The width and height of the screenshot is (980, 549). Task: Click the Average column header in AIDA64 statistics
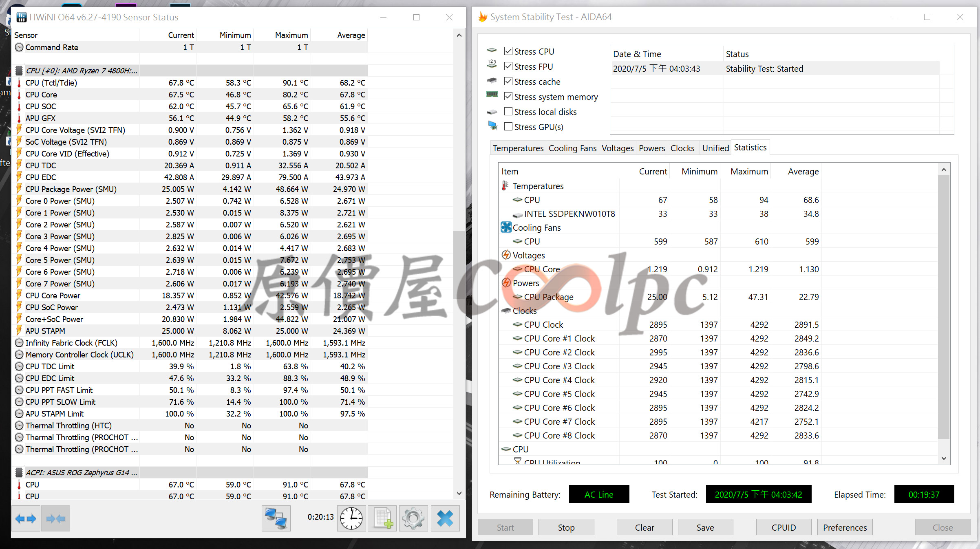point(796,171)
